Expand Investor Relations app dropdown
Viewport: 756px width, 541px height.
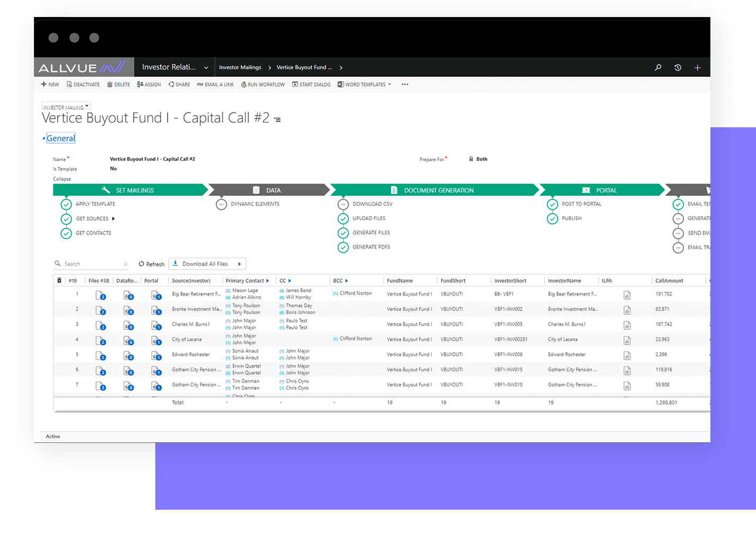(x=206, y=67)
